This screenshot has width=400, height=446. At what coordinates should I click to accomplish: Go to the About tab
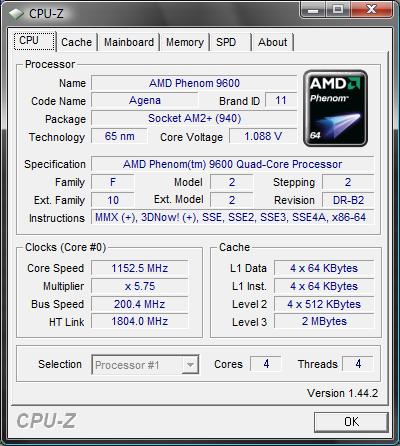272,42
